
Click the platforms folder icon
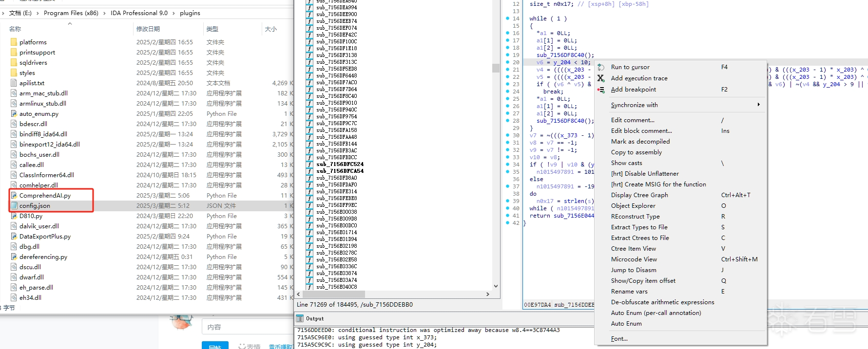[x=14, y=42]
